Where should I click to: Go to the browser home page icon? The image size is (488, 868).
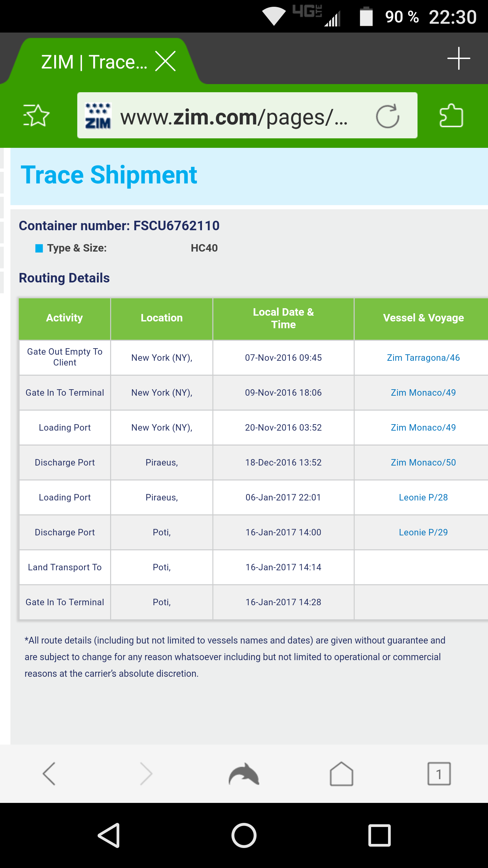[341, 774]
